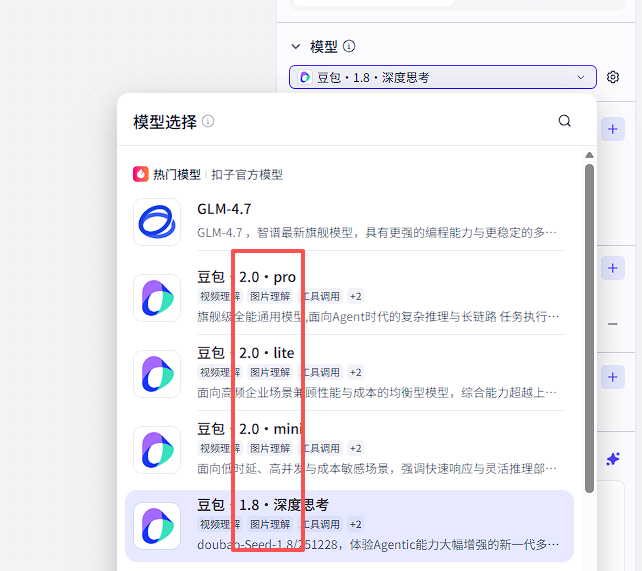The image size is (642, 571).
Task: Click the GLM-4.7 description text
Action: pyautogui.click(x=377, y=233)
